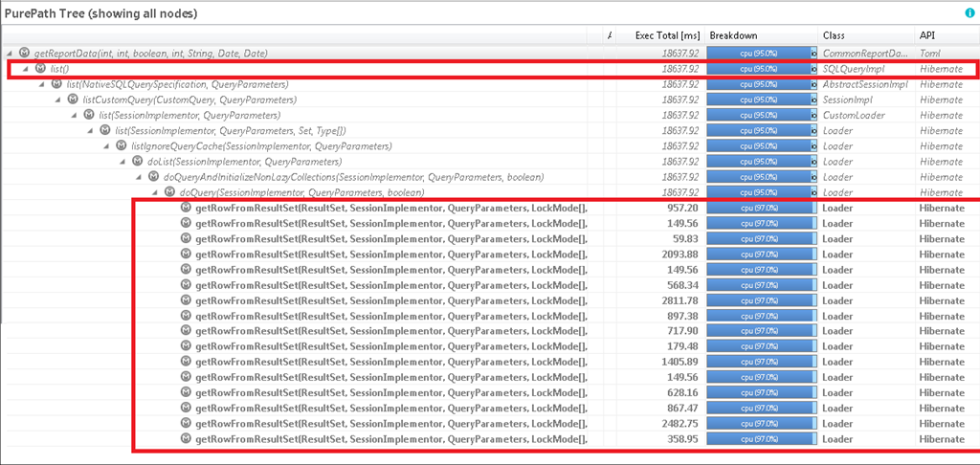Click the Breakdown column header
Viewport: 980px width, 465px height.
[x=732, y=35]
